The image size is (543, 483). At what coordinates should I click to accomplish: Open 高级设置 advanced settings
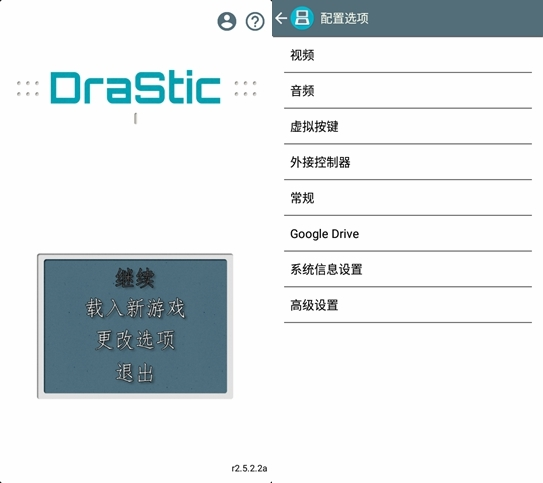coord(408,305)
